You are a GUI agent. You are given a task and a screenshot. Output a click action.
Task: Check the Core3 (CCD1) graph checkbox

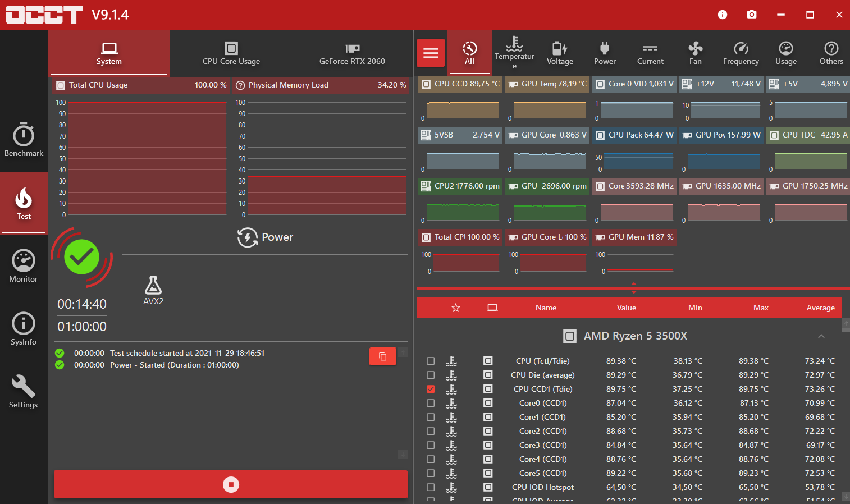(431, 445)
